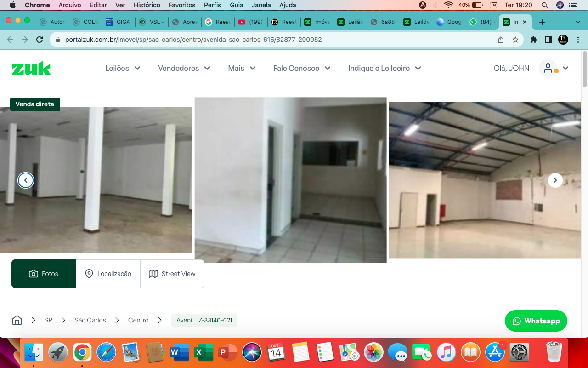Open the Mais dropdown in the navigation
The image size is (588, 368).
[242, 68]
